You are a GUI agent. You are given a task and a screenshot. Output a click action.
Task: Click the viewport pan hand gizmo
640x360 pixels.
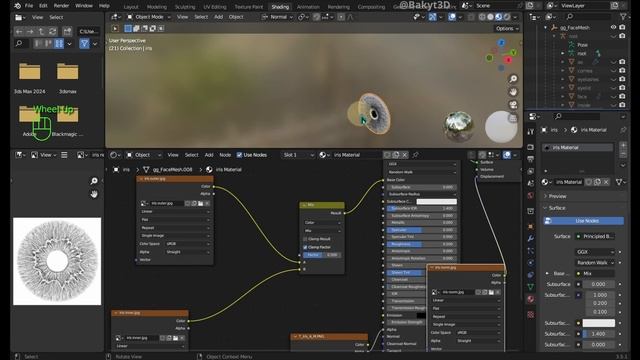tap(513, 92)
